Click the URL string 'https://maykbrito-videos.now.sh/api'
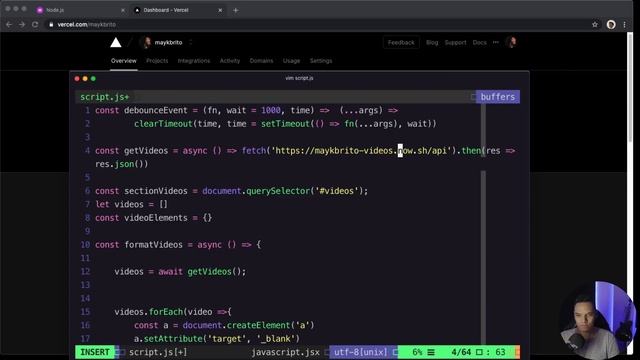Image resolution: width=640 pixels, height=360 pixels. point(361,151)
